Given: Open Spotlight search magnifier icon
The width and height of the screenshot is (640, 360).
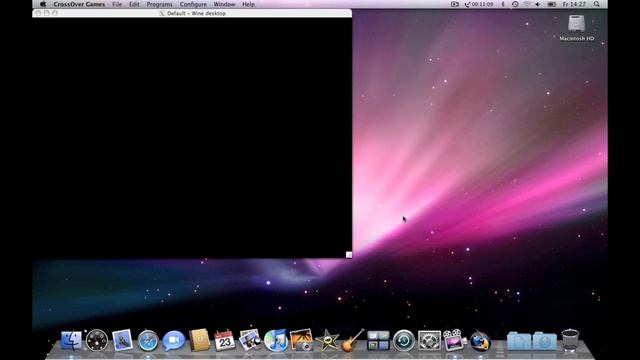Looking at the screenshot, I should (597, 4).
